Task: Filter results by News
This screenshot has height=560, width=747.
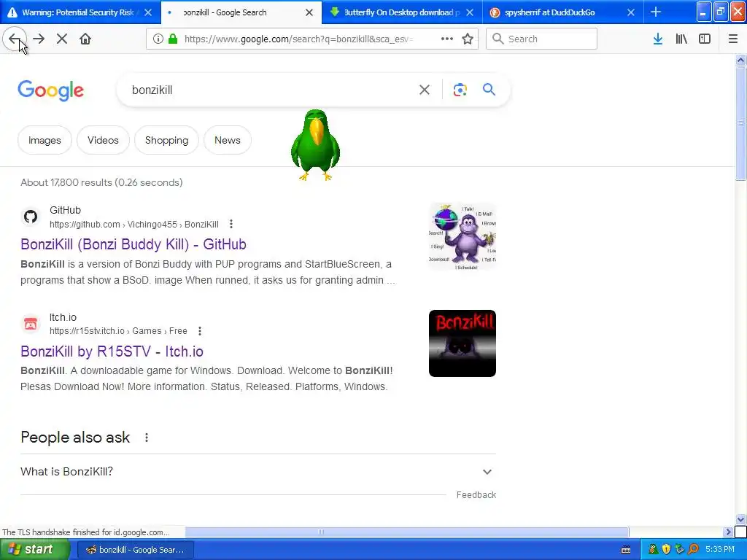Action: [x=228, y=140]
